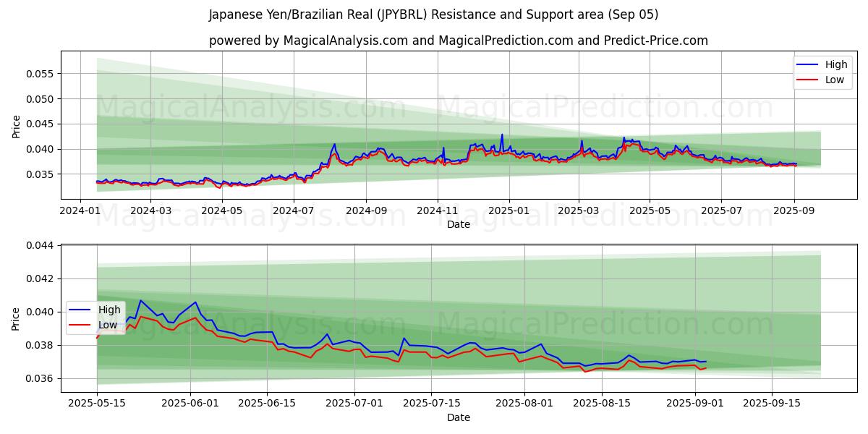The image size is (868, 434).
Task: Click the 2025-01 date tick
Action: (x=509, y=210)
